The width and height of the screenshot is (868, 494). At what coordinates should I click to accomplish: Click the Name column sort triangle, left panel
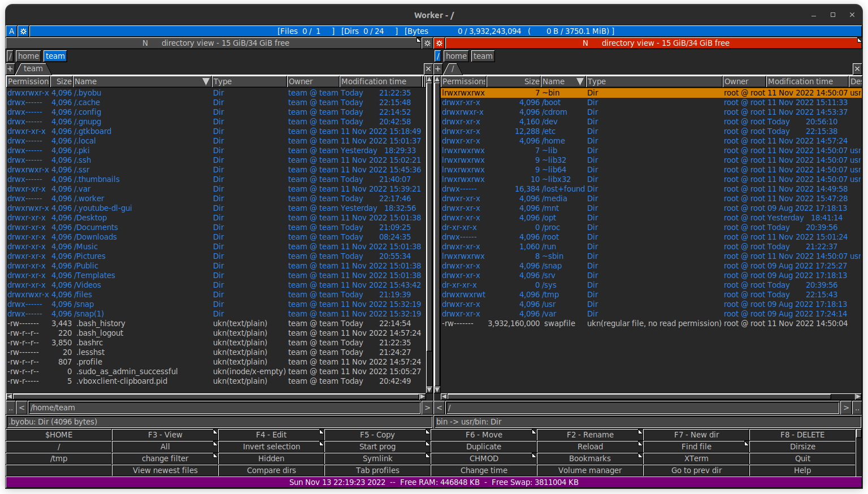[x=206, y=81]
